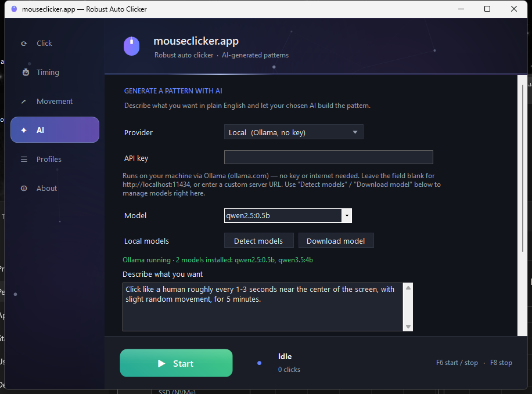Click the Download model button
The width and height of the screenshot is (532, 394).
(336, 241)
